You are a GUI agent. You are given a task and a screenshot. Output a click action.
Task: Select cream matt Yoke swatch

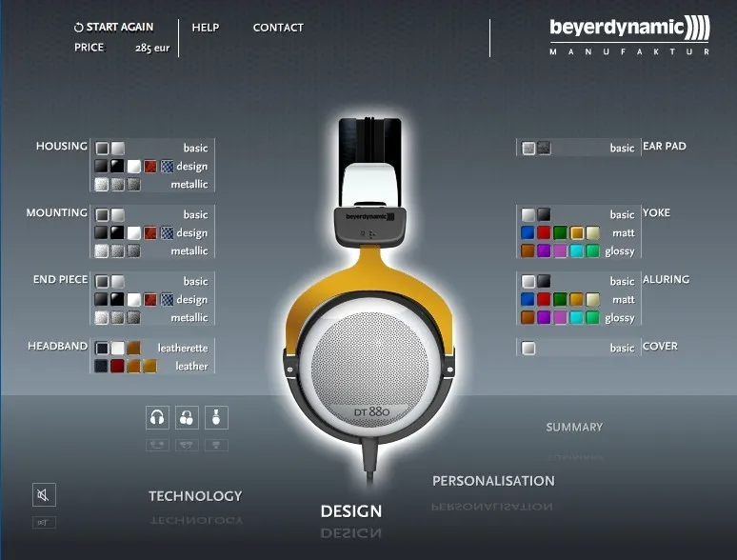tap(592, 233)
